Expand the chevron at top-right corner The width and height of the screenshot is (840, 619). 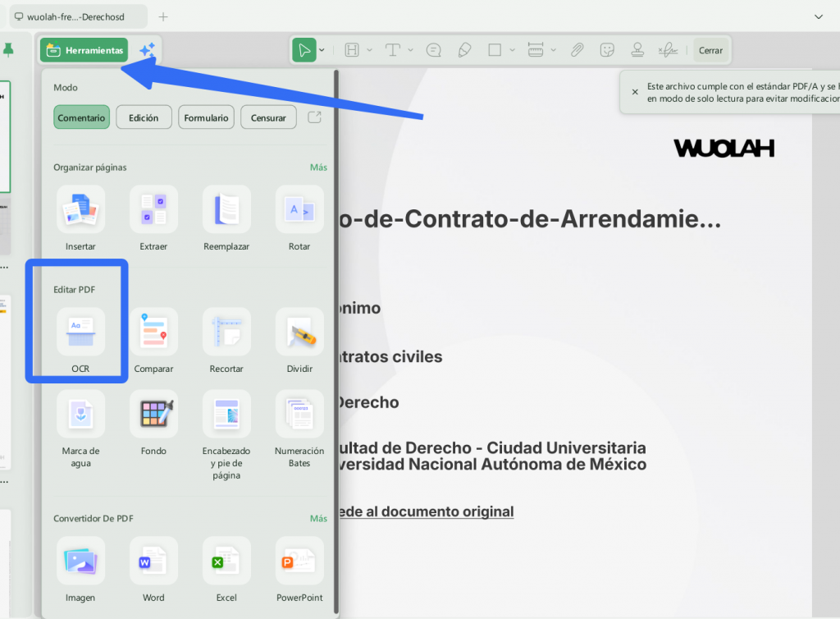(x=819, y=16)
